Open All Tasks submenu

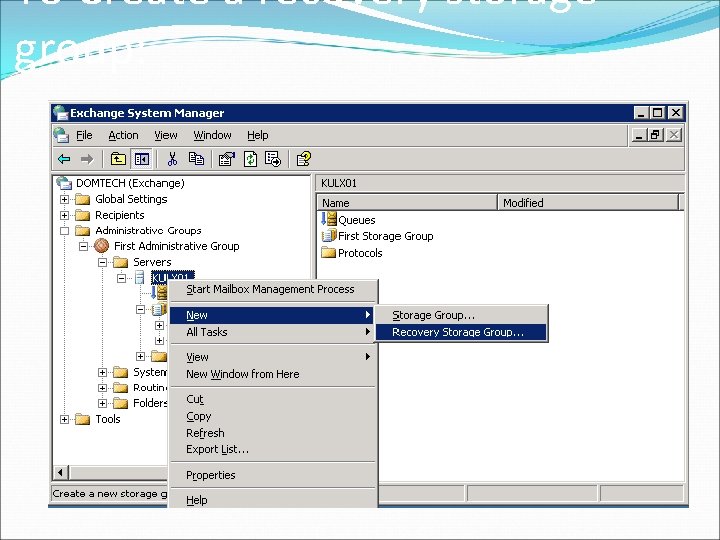tap(273, 332)
